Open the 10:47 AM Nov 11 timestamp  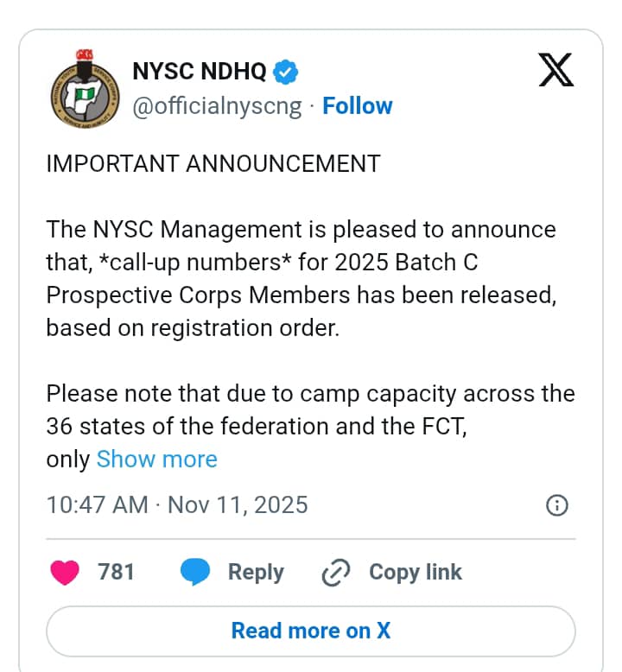[176, 504]
